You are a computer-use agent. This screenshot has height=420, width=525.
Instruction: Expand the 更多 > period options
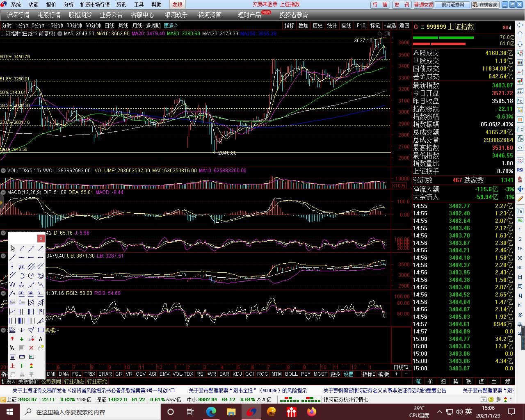point(171,25)
